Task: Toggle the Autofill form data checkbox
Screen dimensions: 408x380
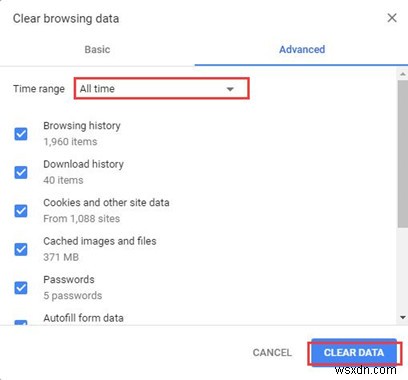Action: [x=21, y=322]
